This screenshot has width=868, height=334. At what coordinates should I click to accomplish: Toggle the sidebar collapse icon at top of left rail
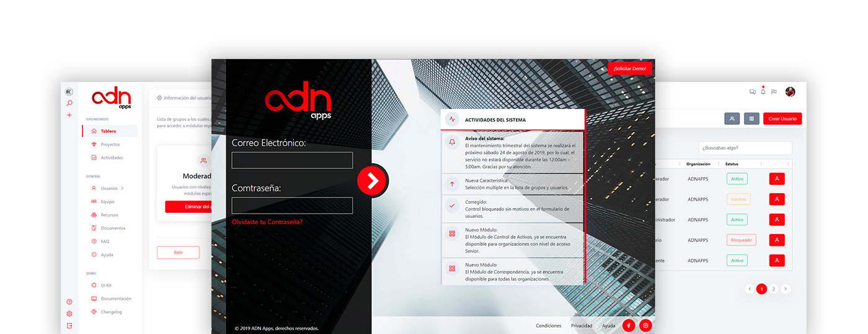69,92
